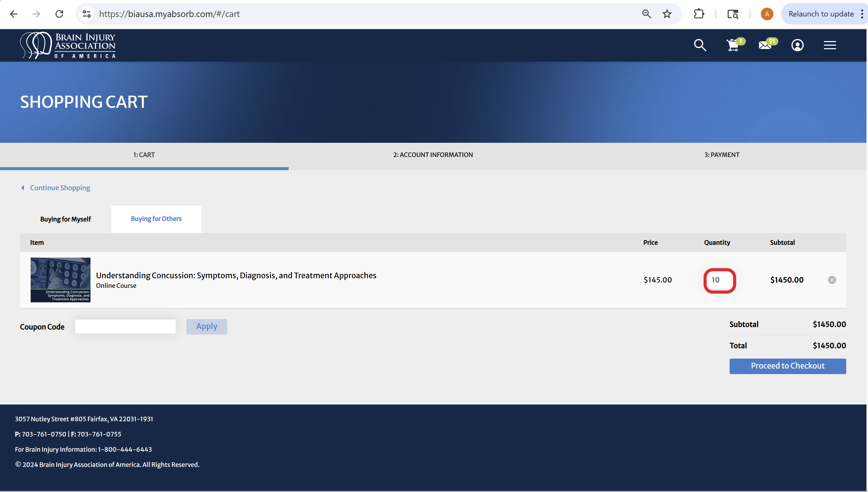Click the Brain Injury Association logo
The width and height of the screenshot is (868, 492).
pyautogui.click(x=68, y=45)
